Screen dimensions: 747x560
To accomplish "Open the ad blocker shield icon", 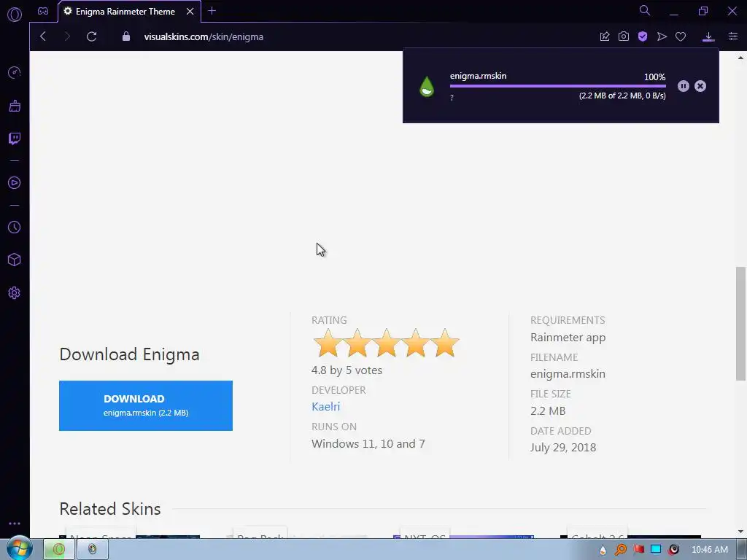I will click(643, 36).
